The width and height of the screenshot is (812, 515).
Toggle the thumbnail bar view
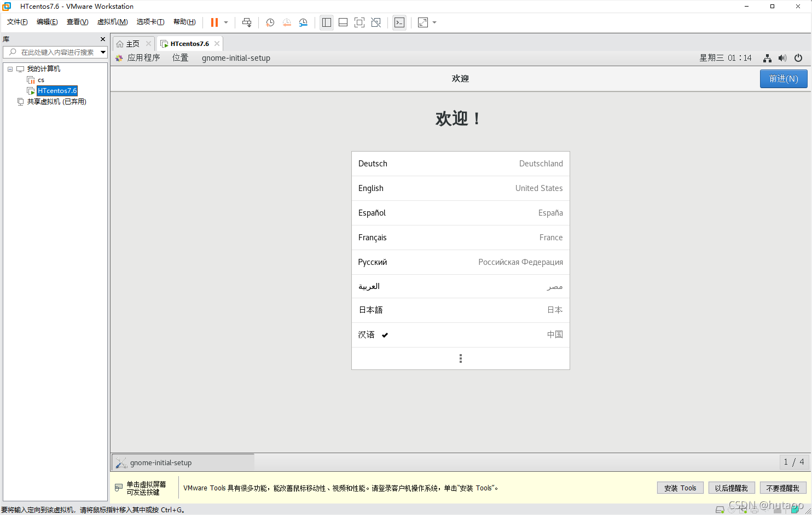coord(343,22)
